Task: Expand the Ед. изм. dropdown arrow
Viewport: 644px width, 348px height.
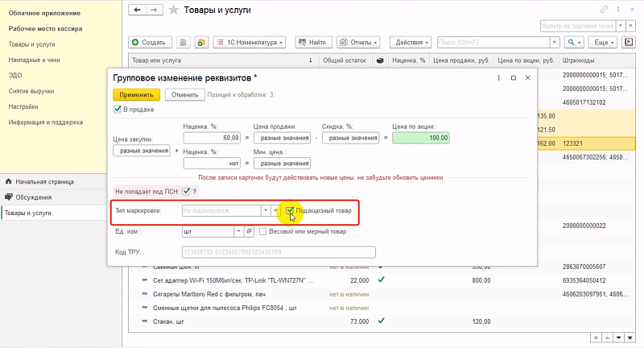Action: point(238,231)
